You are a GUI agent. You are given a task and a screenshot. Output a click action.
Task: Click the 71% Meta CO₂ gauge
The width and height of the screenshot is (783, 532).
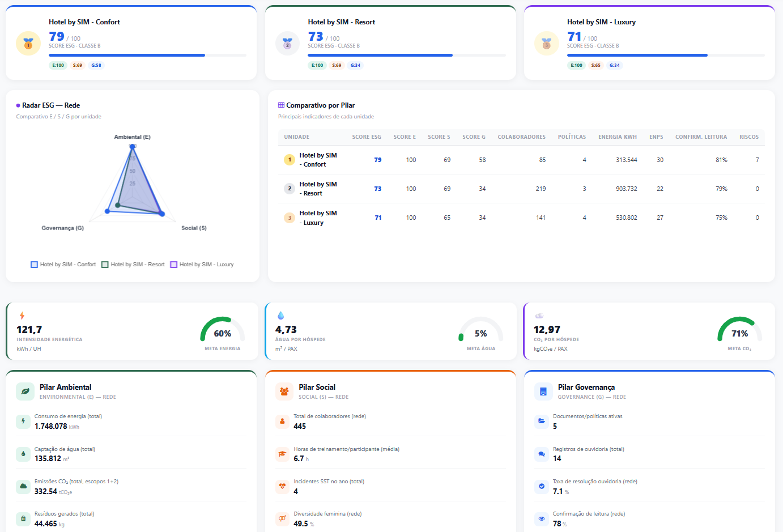tap(740, 330)
